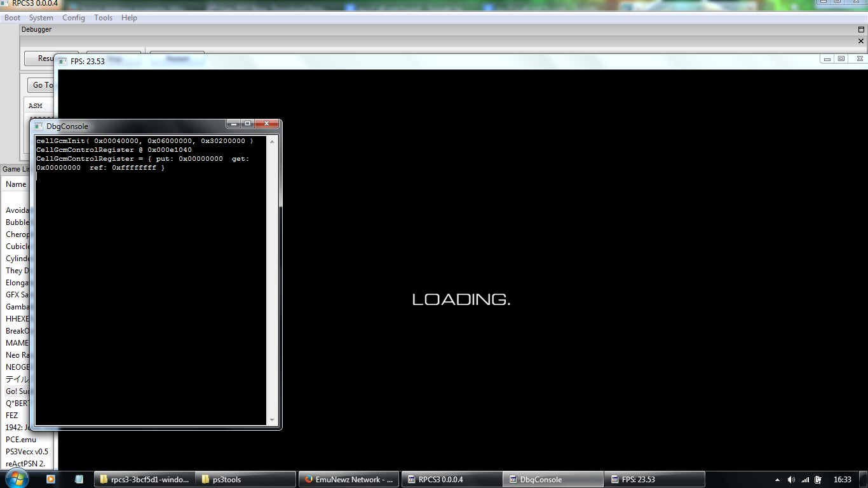Open the Help menu
Image resolution: width=868 pixels, height=488 pixels.
129,18
